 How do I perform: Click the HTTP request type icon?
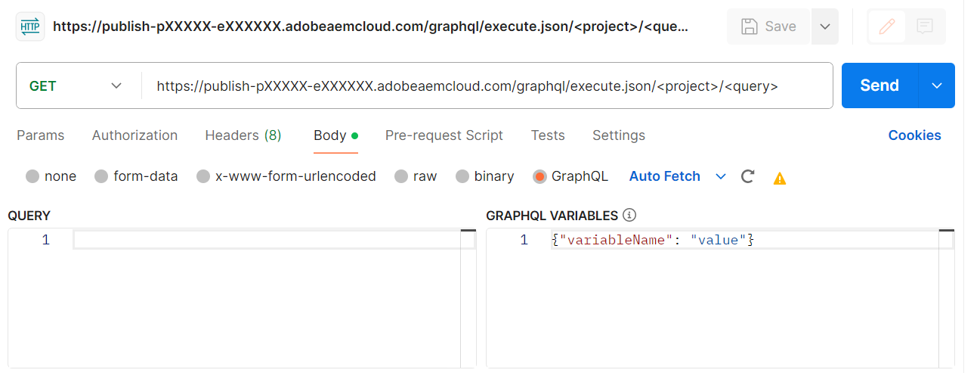[30, 26]
